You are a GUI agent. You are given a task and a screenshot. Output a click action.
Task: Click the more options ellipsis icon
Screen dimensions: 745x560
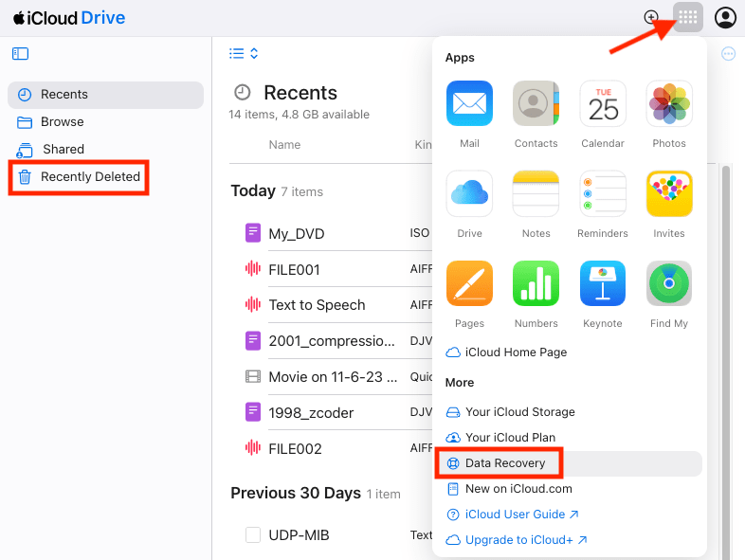click(728, 54)
